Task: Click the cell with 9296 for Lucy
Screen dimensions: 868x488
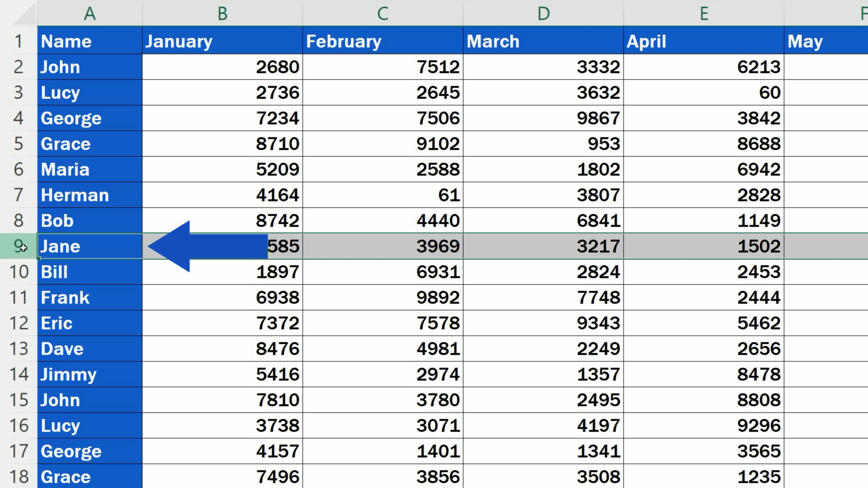Action: (x=704, y=425)
